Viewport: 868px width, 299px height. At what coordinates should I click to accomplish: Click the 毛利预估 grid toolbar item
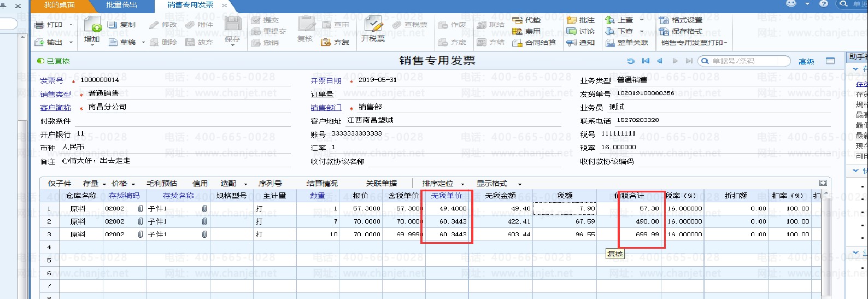[162, 184]
